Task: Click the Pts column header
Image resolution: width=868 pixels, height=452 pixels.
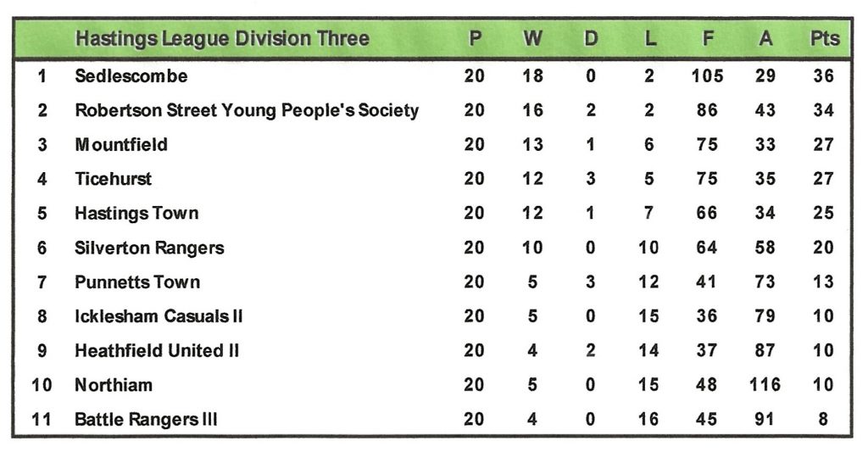Action: click(824, 39)
